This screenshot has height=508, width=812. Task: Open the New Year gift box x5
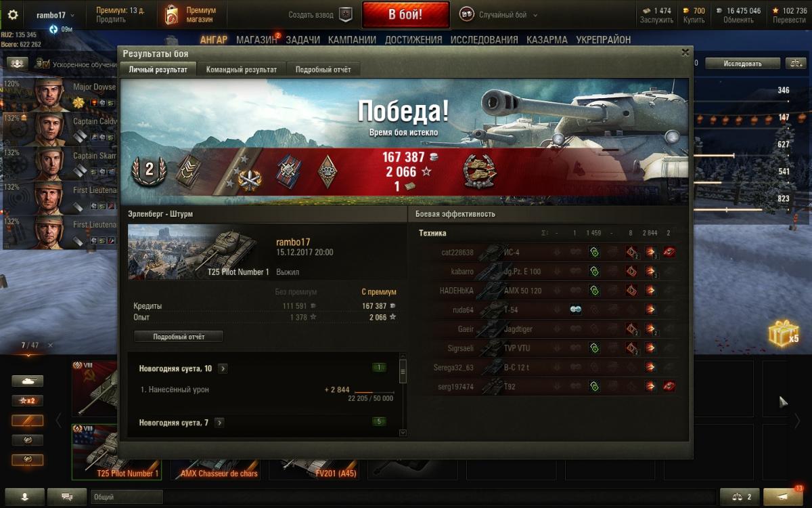784,333
